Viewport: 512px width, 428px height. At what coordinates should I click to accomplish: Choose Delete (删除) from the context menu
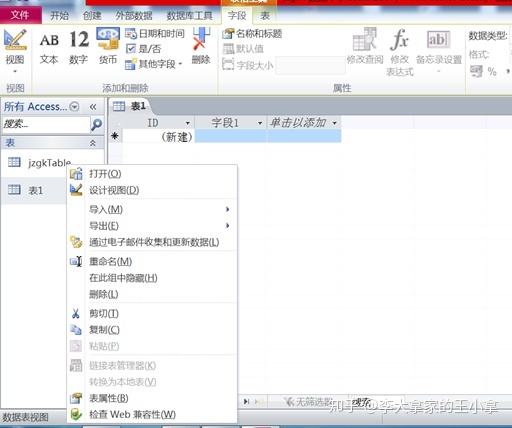click(153, 294)
